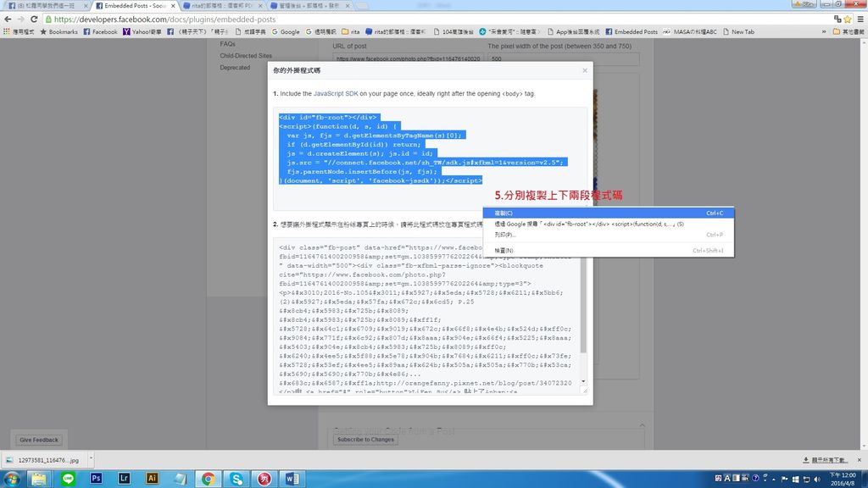This screenshot has width=868, height=488.
Task: Open the 104 bookmark in the bookmarks bar
Action: (x=453, y=32)
